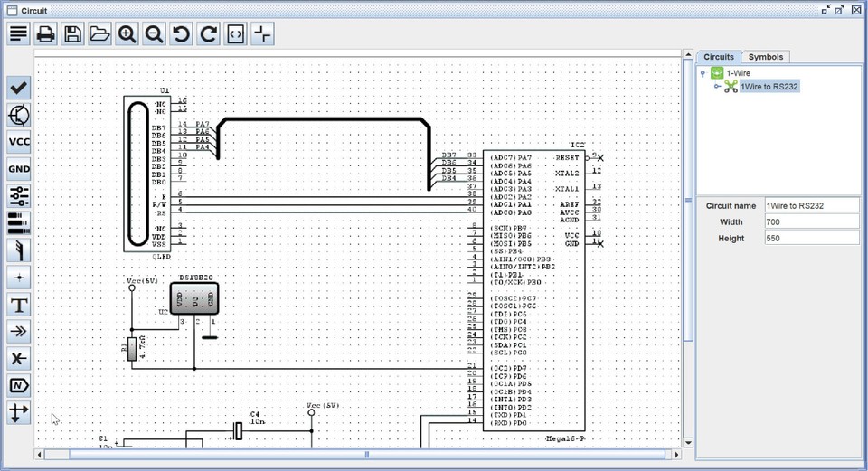The image size is (868, 471).
Task: Switch to the Symbols tab
Action: pyautogui.click(x=765, y=57)
